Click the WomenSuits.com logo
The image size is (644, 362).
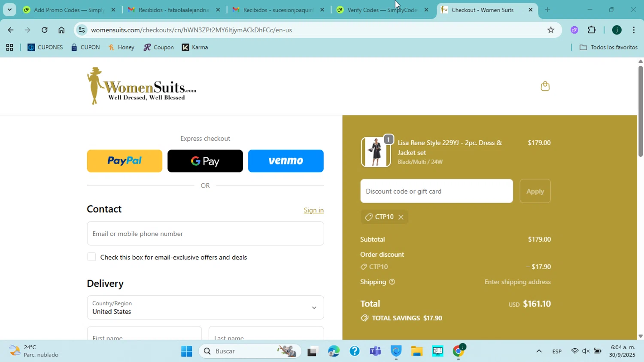[142, 86]
